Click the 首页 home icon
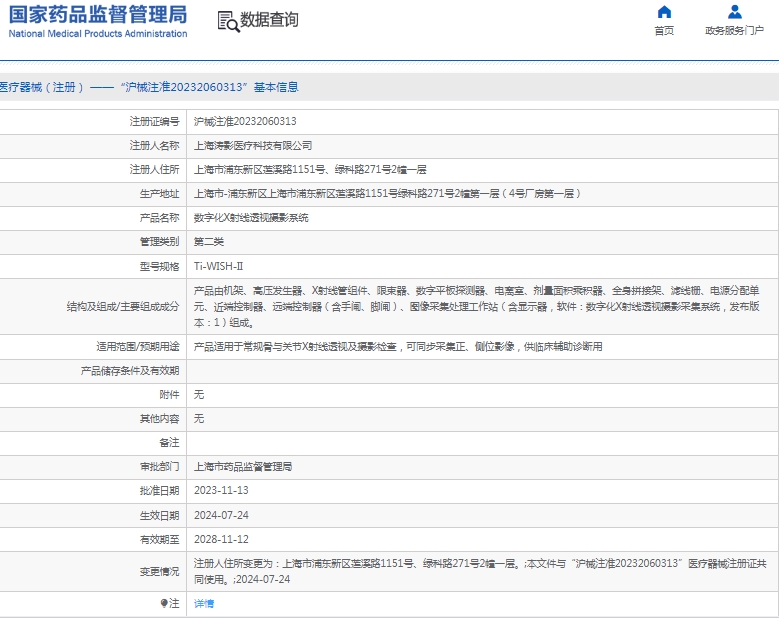The image size is (779, 624). coord(664,11)
